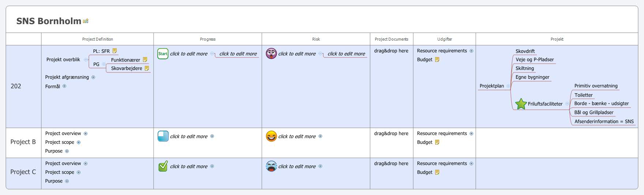Viewport: 644px width, 195px height.
Task: Collapse the Projektplan branch
Action: coord(508,86)
